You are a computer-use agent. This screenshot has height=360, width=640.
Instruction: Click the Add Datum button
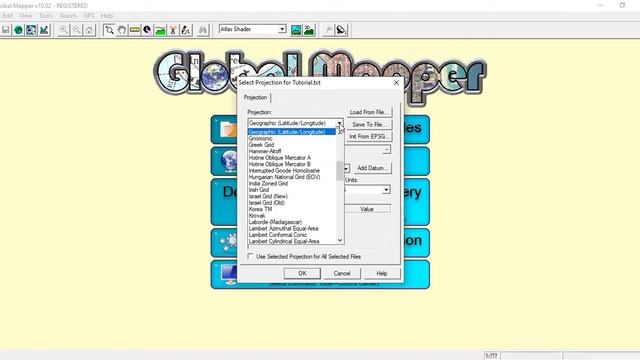click(x=371, y=168)
